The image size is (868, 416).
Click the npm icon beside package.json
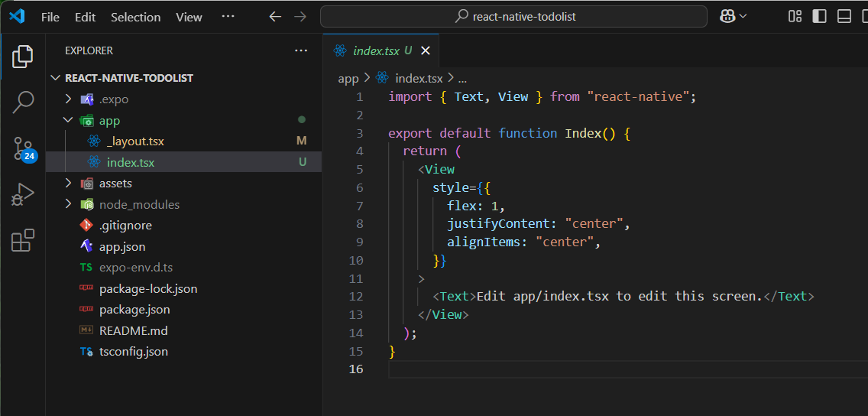tap(86, 310)
